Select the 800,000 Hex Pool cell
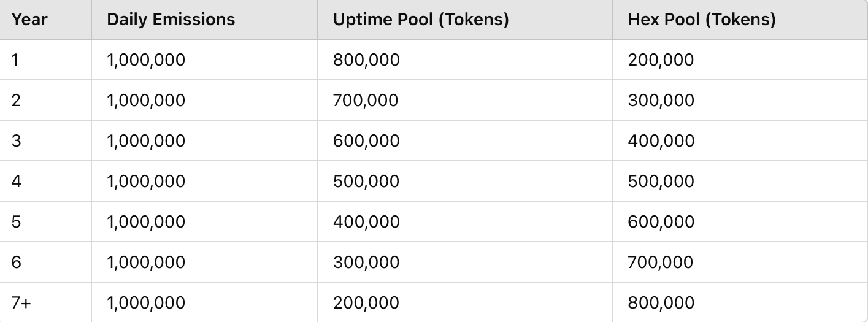 point(661,303)
